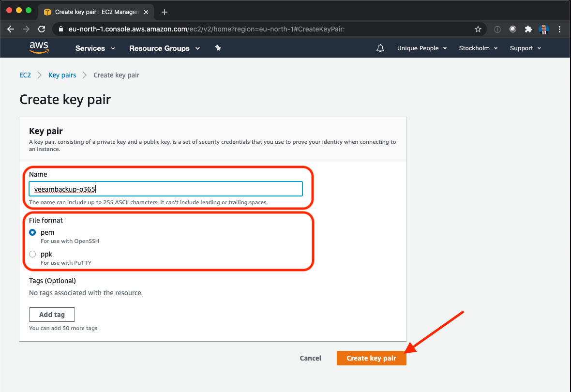The image size is (571, 392).
Task: Close the Create key pair tab
Action: tap(146, 12)
